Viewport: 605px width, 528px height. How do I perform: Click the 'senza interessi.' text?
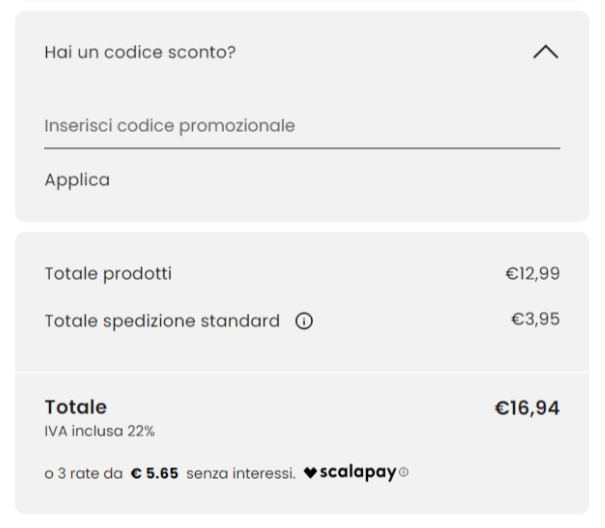tap(241, 473)
